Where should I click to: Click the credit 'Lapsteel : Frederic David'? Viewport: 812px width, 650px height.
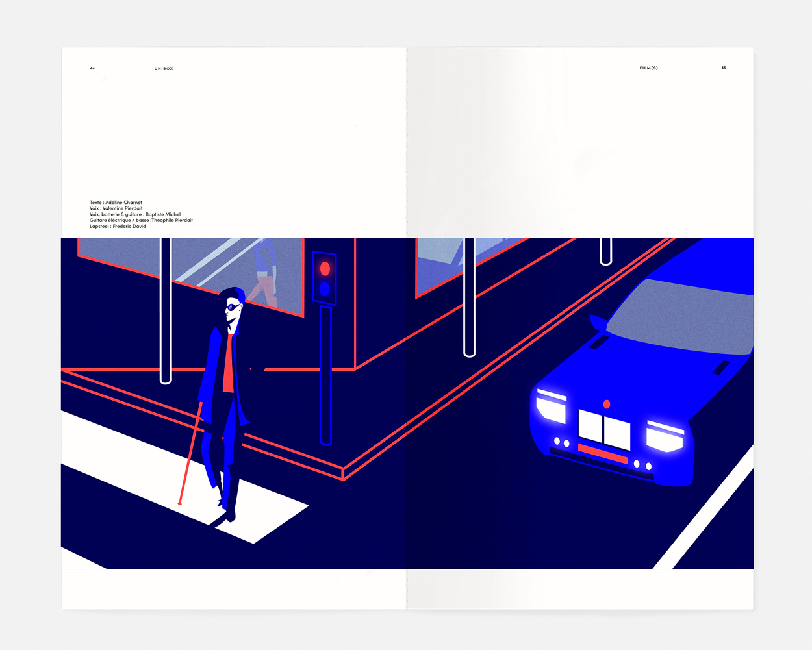(x=117, y=226)
